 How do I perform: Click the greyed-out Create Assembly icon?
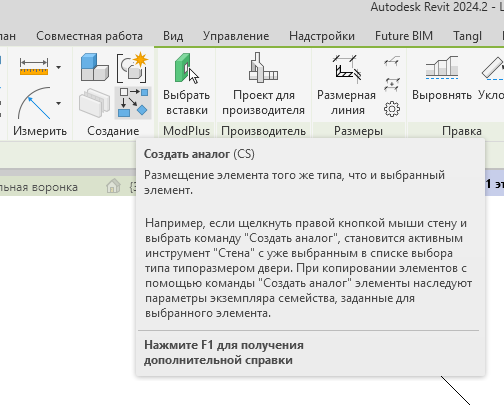tap(95, 103)
